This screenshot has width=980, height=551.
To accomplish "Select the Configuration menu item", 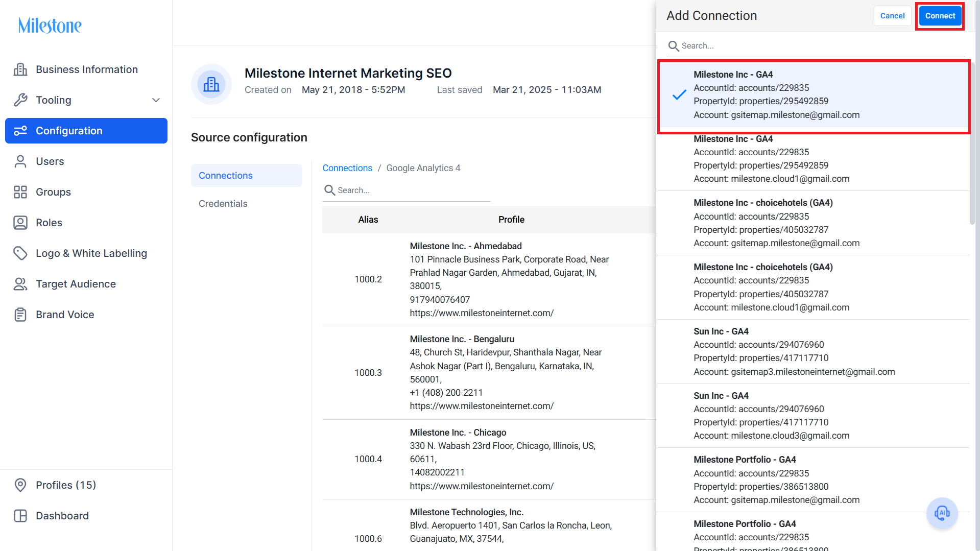I will pos(86,131).
